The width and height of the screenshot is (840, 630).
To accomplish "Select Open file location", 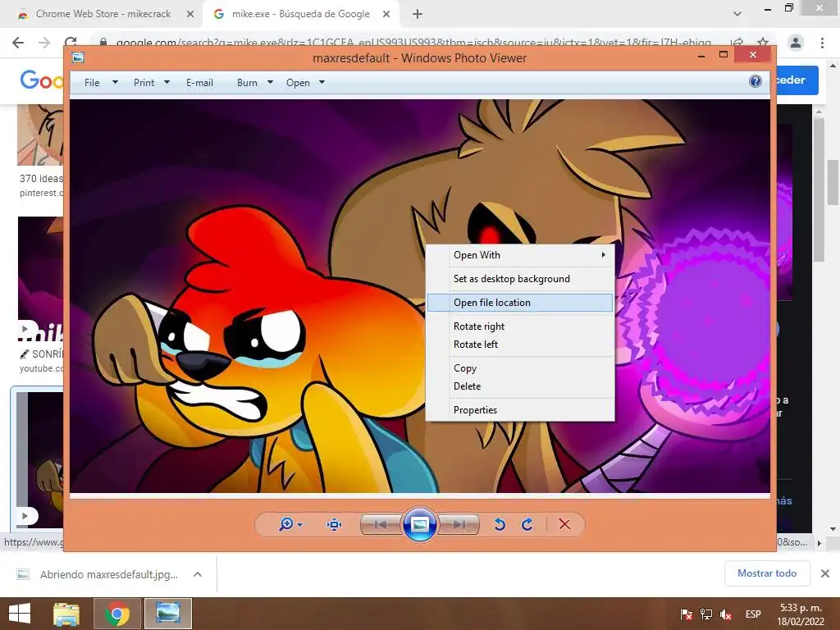I will [520, 303].
